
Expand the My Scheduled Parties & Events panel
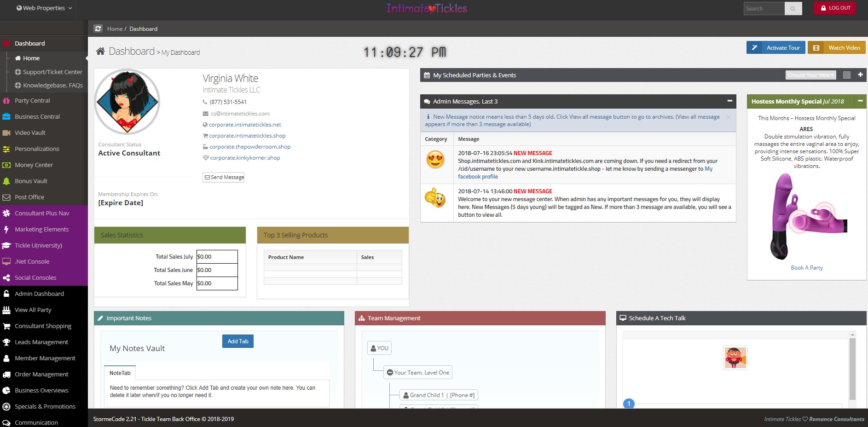(x=860, y=75)
